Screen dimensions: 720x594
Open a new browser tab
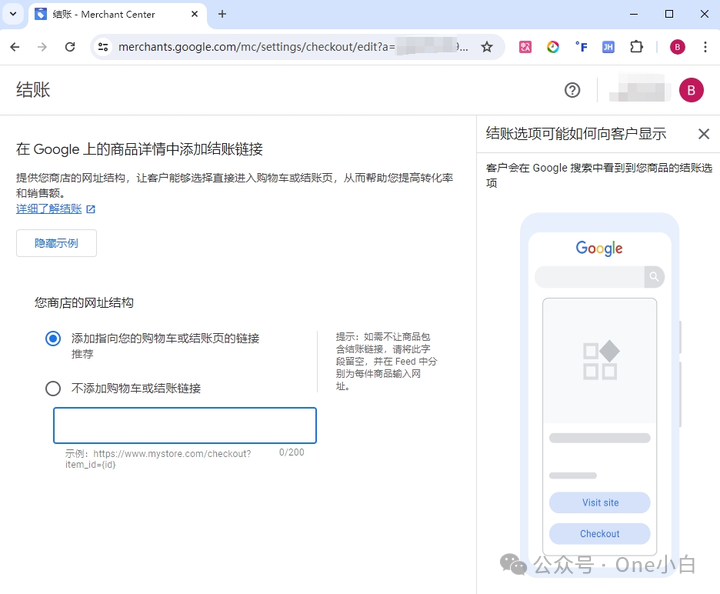[222, 14]
